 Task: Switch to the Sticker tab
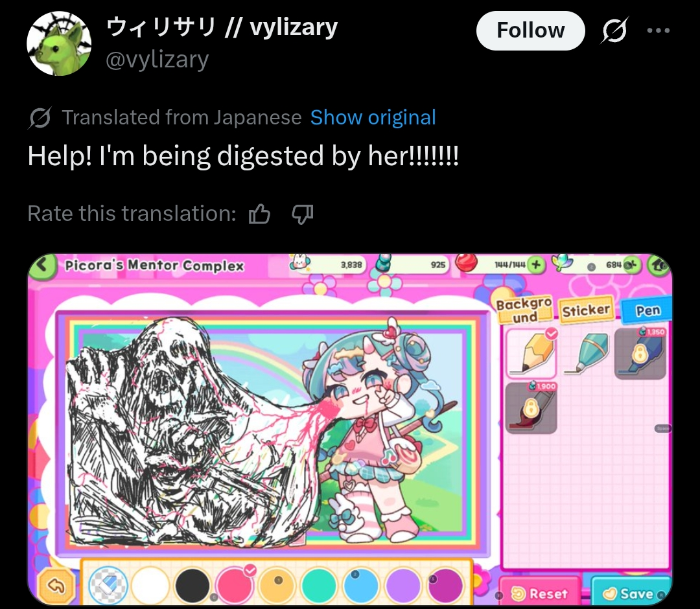click(586, 310)
